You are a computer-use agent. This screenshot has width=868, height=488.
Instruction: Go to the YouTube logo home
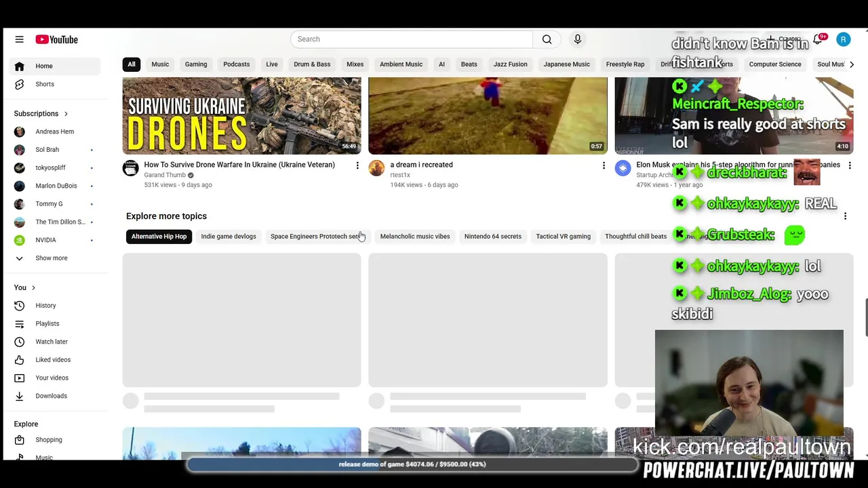[x=57, y=39]
